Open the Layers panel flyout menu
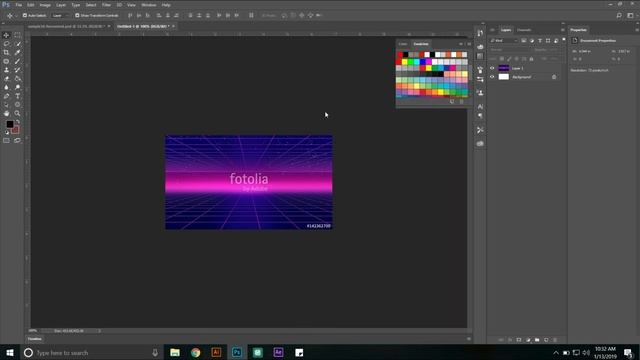The width and height of the screenshot is (640, 360). (562, 30)
